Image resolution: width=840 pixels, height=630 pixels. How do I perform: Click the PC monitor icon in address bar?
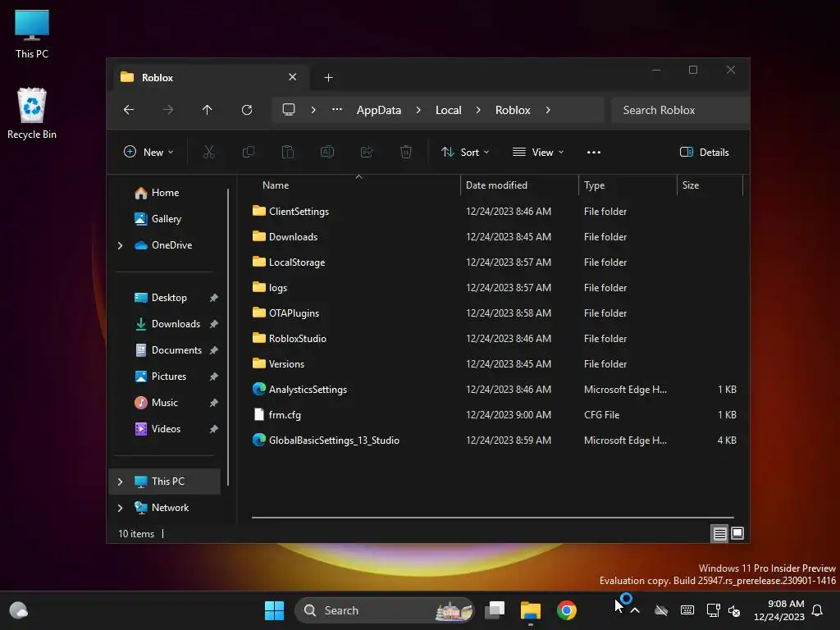pos(289,110)
